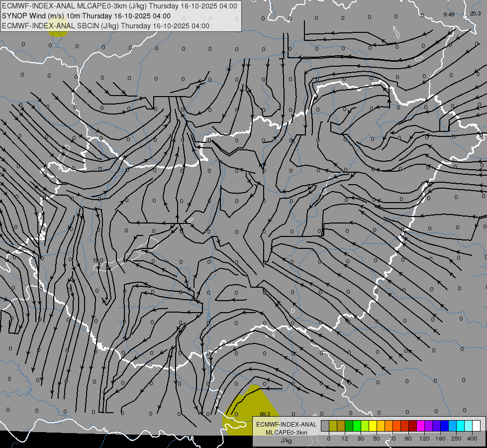Click the legend scale value 12
Image resolution: width=487 pixels, height=448 pixels.
pyautogui.click(x=345, y=439)
